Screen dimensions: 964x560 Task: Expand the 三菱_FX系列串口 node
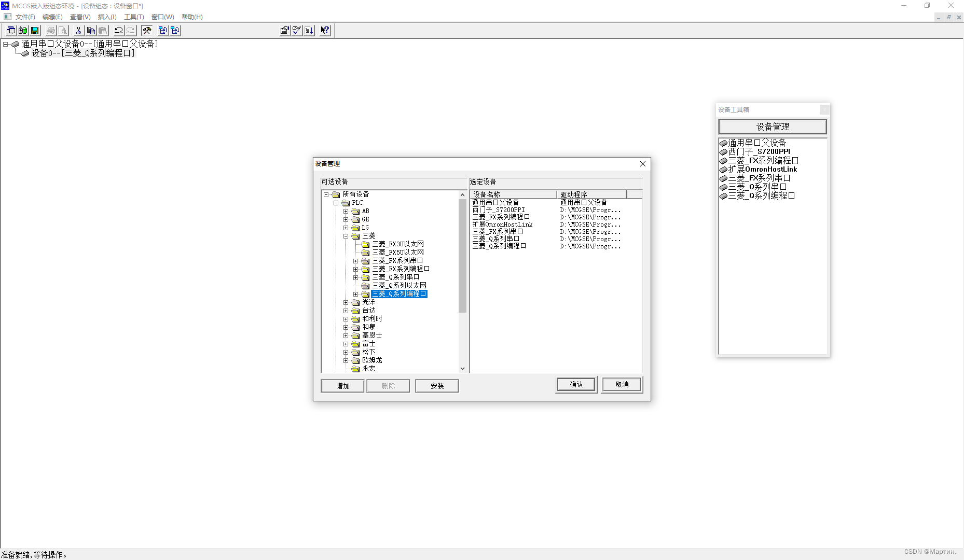[x=355, y=261]
